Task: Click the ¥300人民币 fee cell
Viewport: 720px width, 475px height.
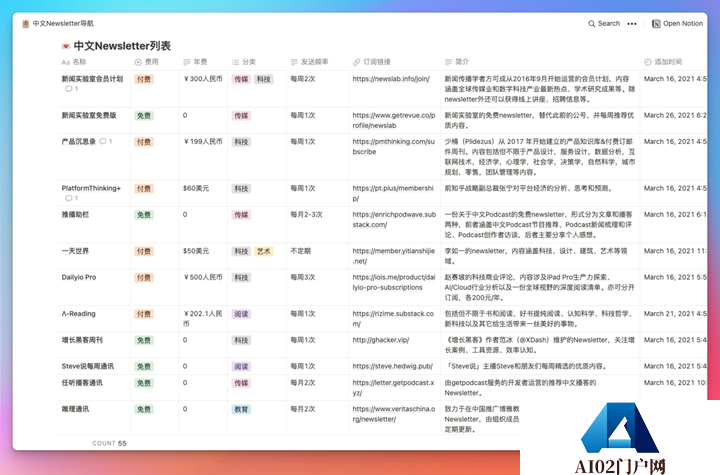Action: (202, 79)
